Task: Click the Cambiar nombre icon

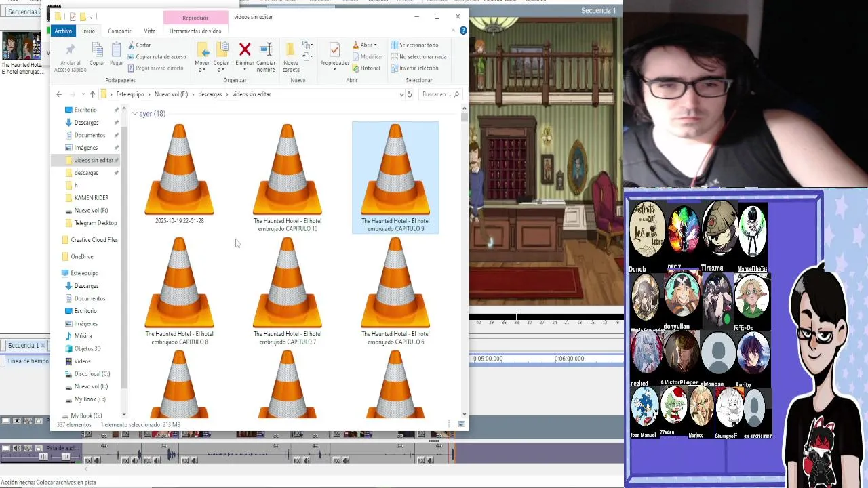Action: (266, 49)
